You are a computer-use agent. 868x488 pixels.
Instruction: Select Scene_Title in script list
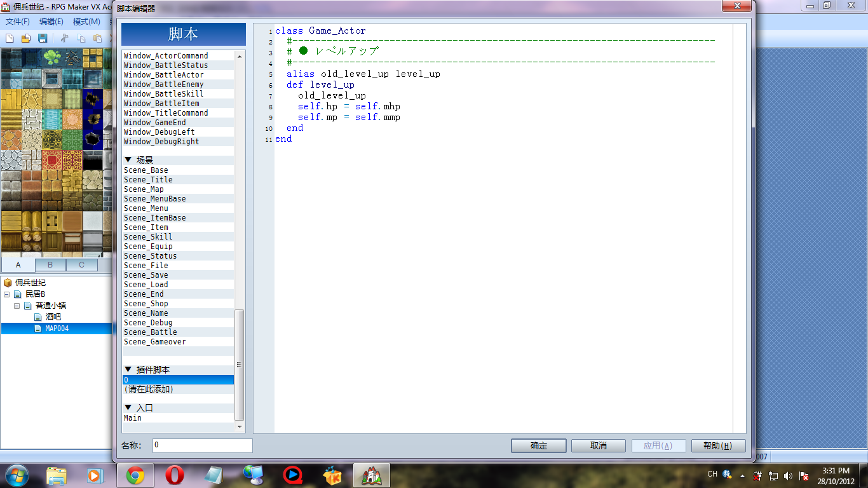179,180
